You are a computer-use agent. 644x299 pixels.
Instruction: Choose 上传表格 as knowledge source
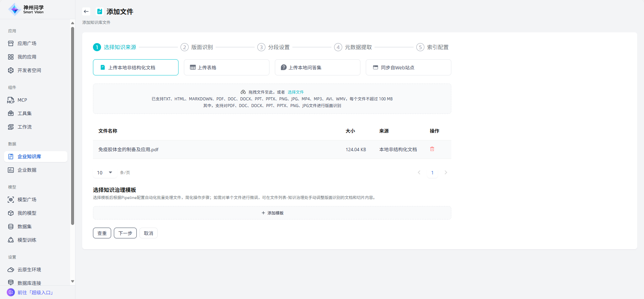click(x=226, y=67)
